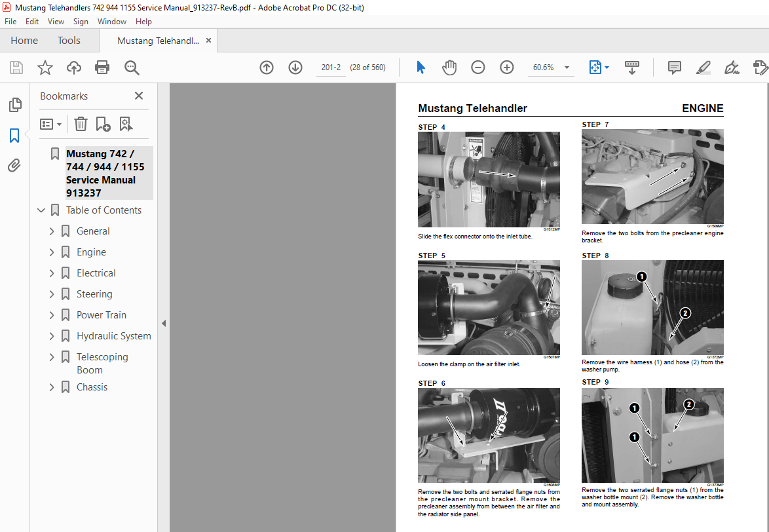Jump to the Chassis bookmark
769x532 pixels.
(92, 387)
